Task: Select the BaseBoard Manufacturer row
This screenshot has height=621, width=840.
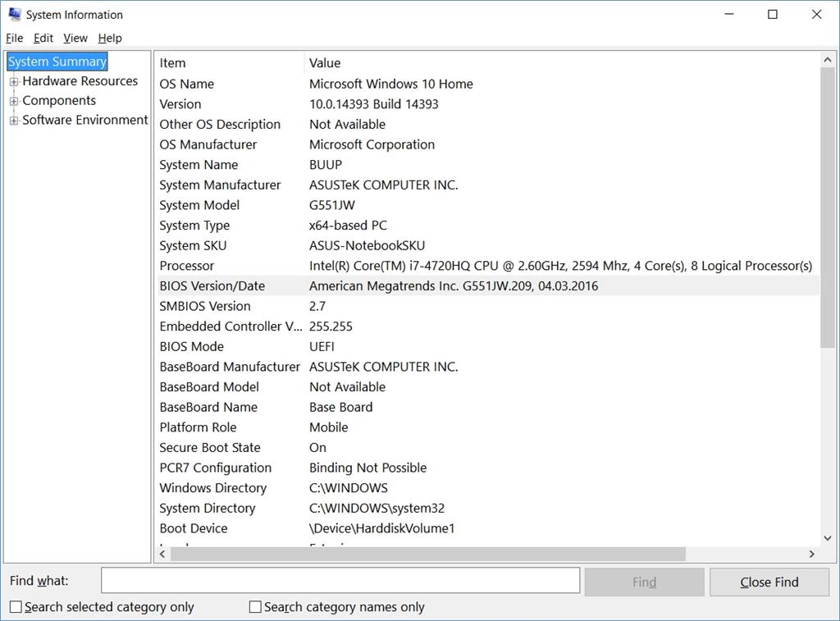Action: tap(487, 367)
